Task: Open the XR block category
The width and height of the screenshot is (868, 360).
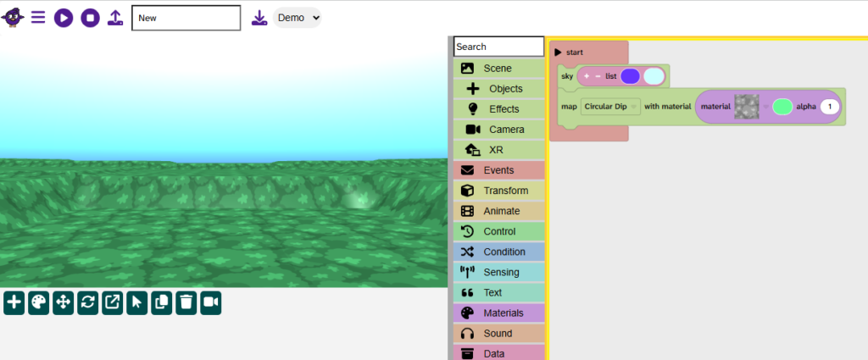Action: point(498,150)
